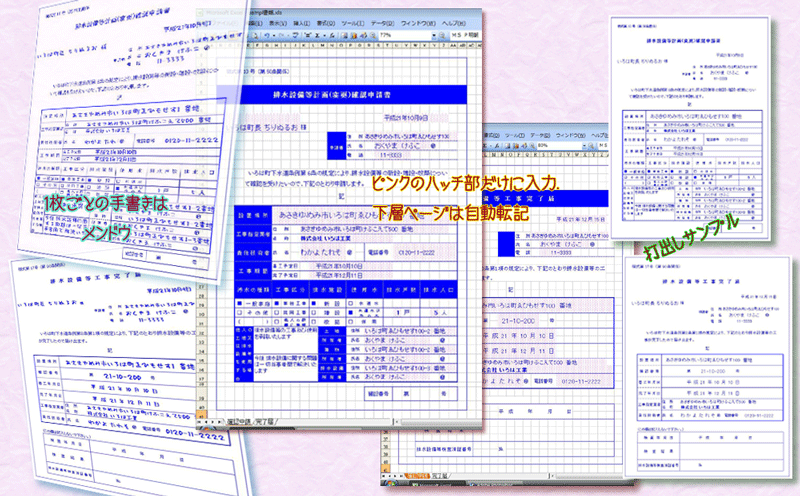
Task: Select the 5人 population cell
Action: tap(438, 312)
